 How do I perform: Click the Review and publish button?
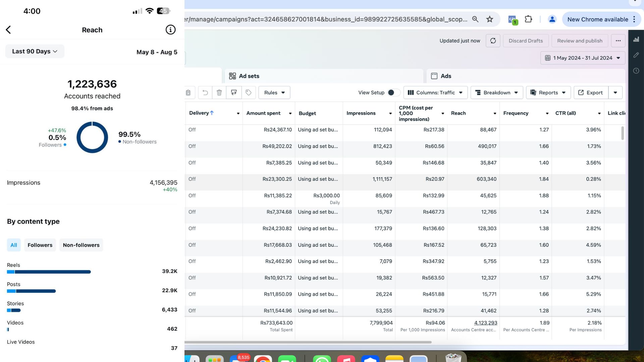tap(580, 41)
